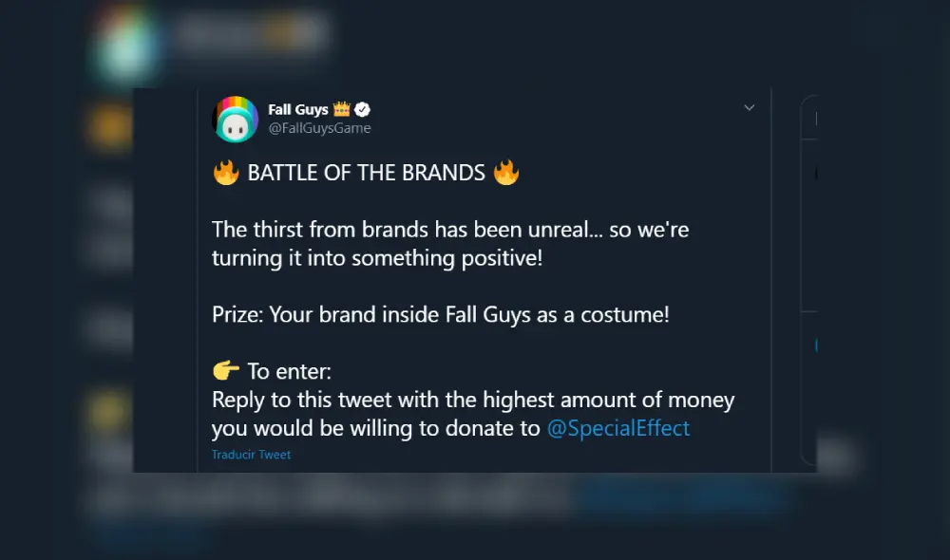Click the crown emoji beside Fall Guys
950x560 pixels.
click(x=342, y=109)
